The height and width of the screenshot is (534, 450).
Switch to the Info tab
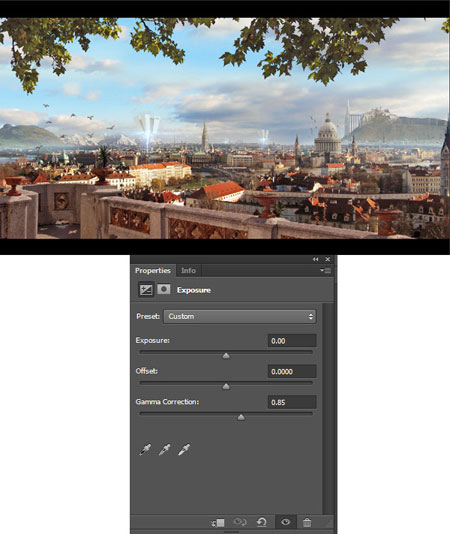pos(188,271)
